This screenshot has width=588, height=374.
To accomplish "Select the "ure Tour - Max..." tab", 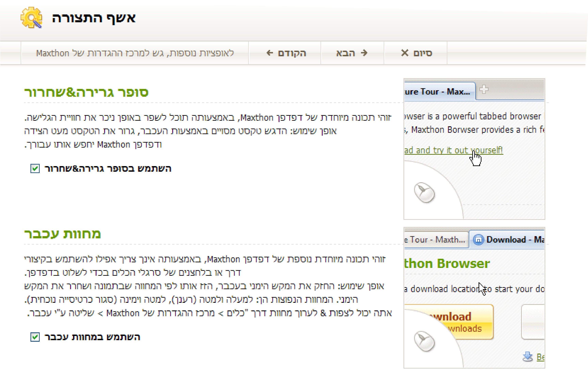I will (x=437, y=92).
